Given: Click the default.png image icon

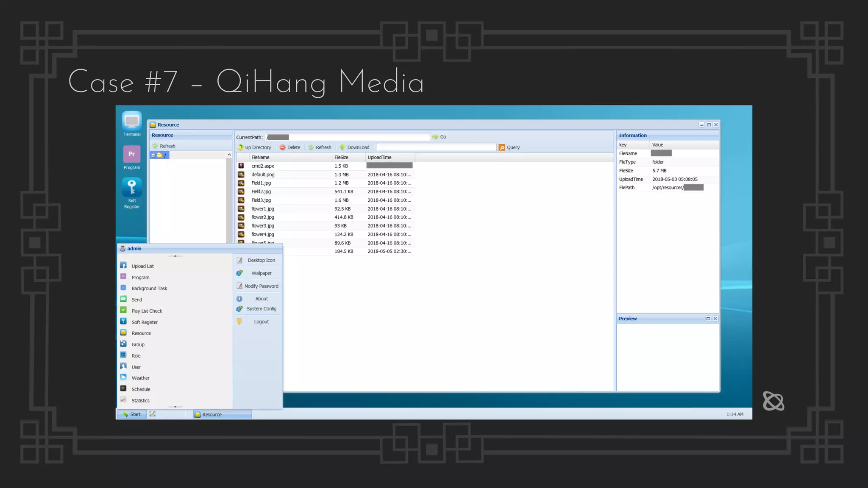Looking at the screenshot, I should pos(241,175).
